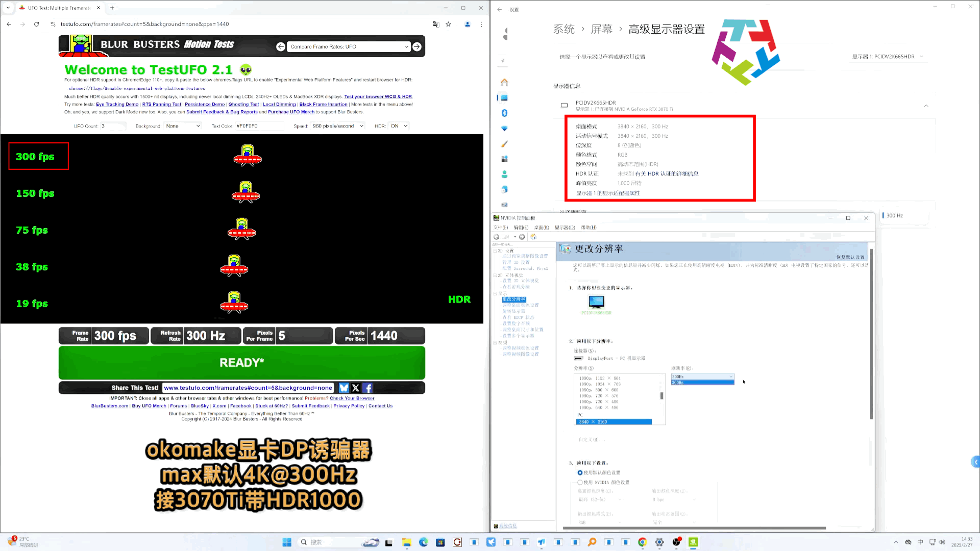Go back using Chrome's back arrow
This screenshot has width=980, height=551.
[x=9, y=24]
